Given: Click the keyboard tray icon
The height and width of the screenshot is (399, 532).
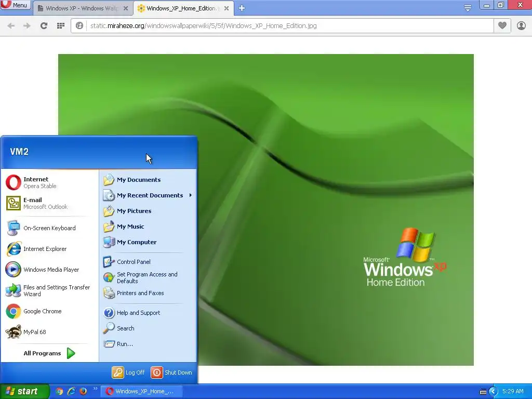Looking at the screenshot, I should pyautogui.click(x=483, y=392).
